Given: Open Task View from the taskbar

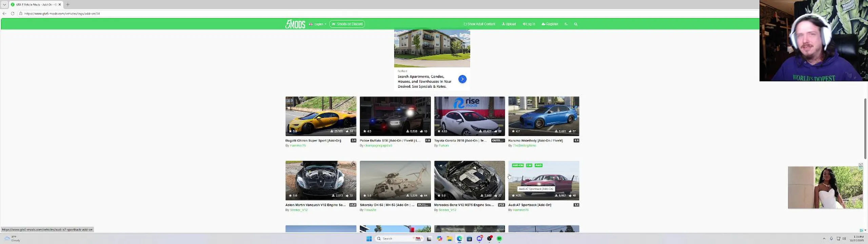Looking at the screenshot, I should pos(429,239).
